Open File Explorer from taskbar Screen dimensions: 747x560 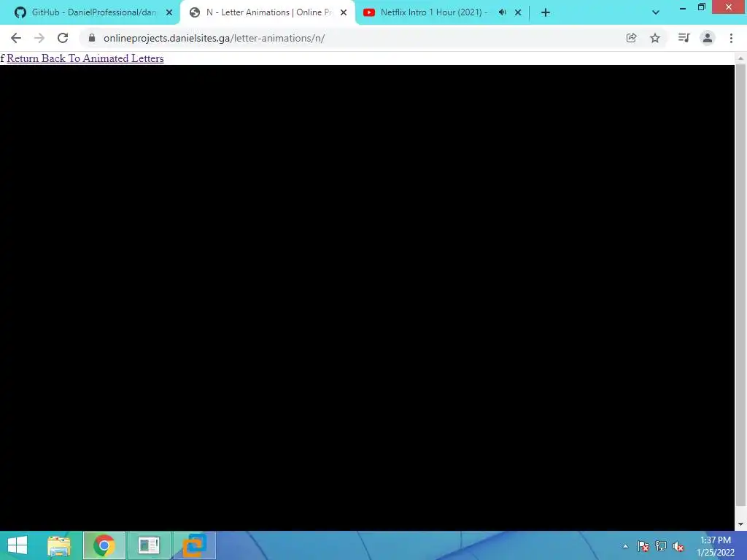[59, 545]
